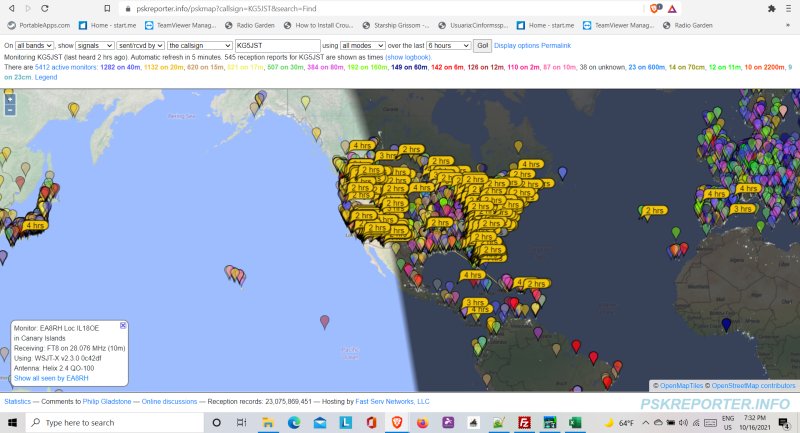Click the Philip Gladstone link
This screenshot has height=433, width=800.
pyautogui.click(x=107, y=401)
